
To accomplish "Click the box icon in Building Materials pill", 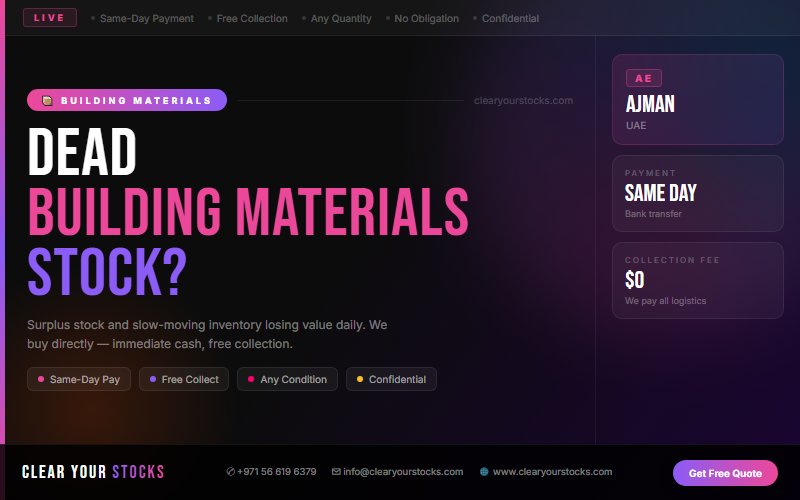I will pyautogui.click(x=47, y=101).
